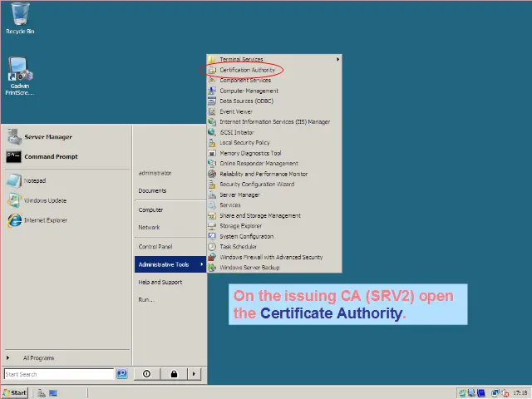The height and width of the screenshot is (399, 532).
Task: Expand shutdown options arrow beside lock
Action: tap(194, 374)
